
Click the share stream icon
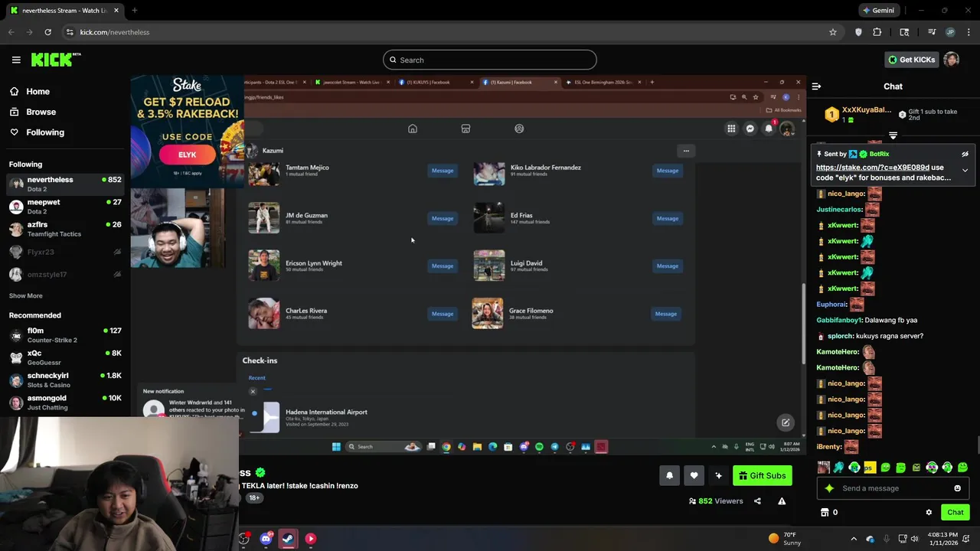tap(757, 501)
